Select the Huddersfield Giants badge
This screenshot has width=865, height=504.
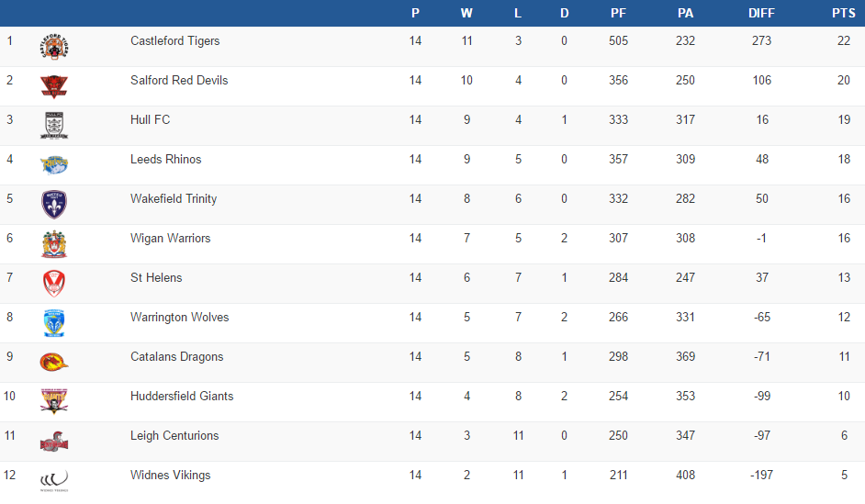point(54,401)
